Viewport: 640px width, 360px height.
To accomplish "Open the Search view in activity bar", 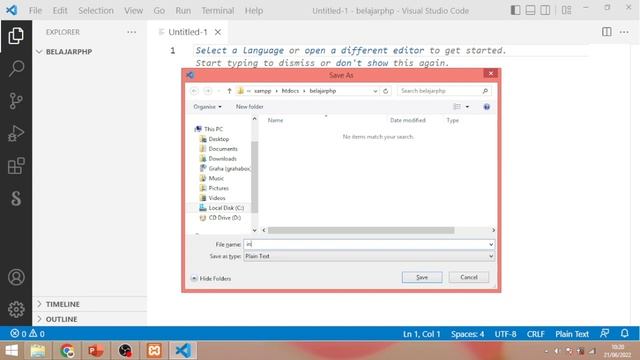I will pyautogui.click(x=16, y=68).
